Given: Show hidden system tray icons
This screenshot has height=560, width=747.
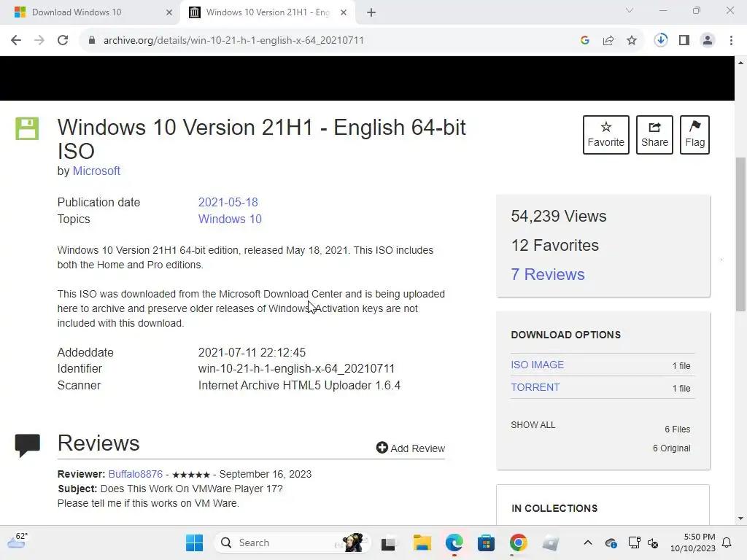Looking at the screenshot, I should pos(588,542).
